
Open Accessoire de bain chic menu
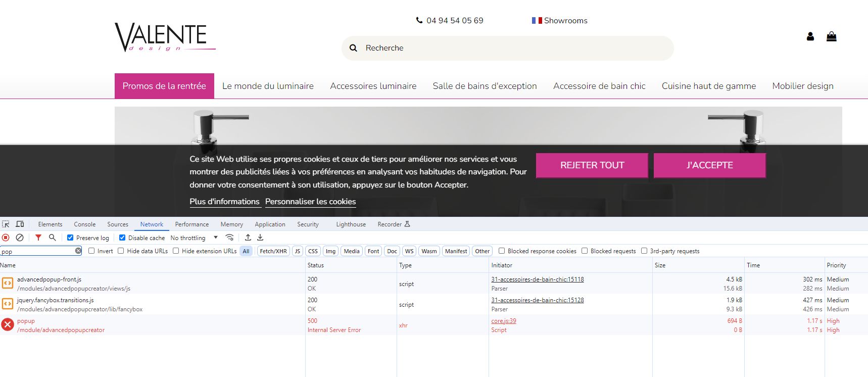tap(599, 86)
